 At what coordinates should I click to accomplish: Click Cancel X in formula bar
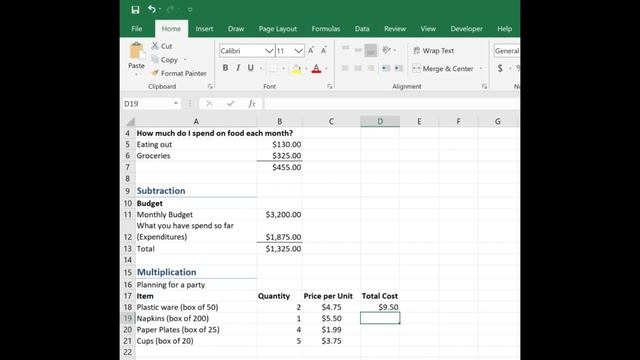click(209, 104)
